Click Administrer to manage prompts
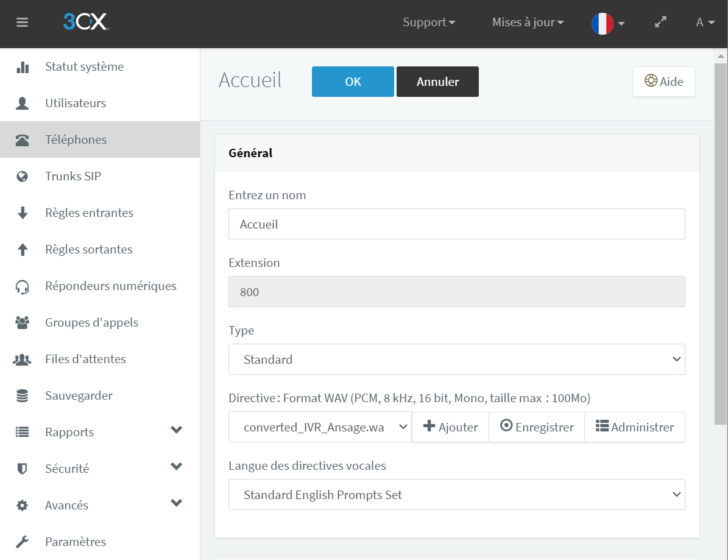The width and height of the screenshot is (728, 560). (x=635, y=427)
